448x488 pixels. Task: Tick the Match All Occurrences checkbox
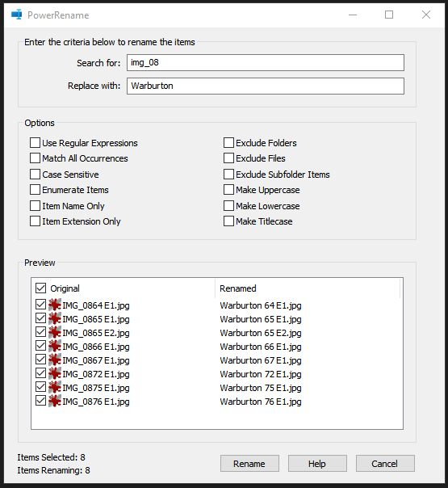[35, 158]
